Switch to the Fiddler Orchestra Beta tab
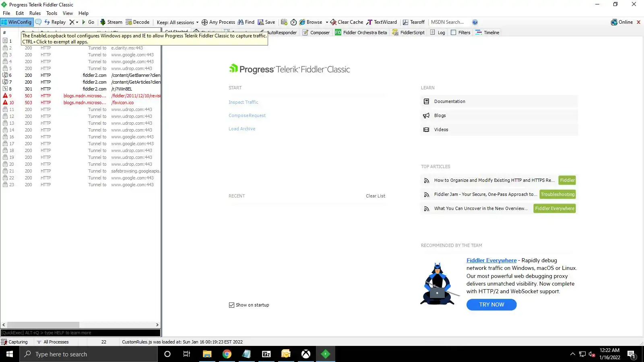 tap(361, 33)
